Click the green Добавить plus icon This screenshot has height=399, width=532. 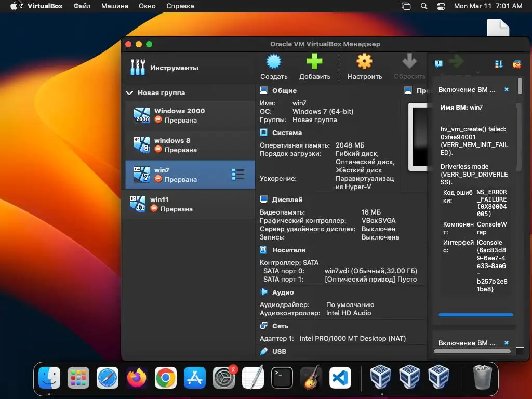coord(314,61)
